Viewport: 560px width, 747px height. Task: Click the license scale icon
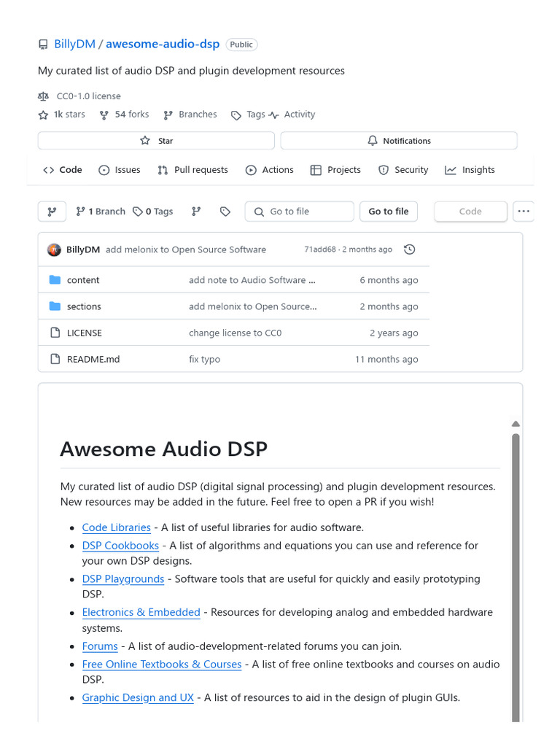coord(43,96)
